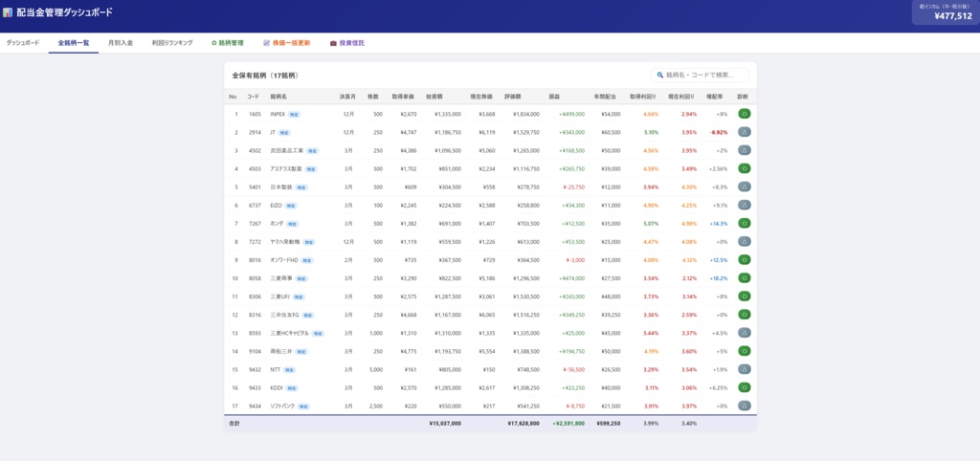Click the green diagnosis badge for オンワードHD
This screenshot has height=461, width=980.
coord(744,259)
